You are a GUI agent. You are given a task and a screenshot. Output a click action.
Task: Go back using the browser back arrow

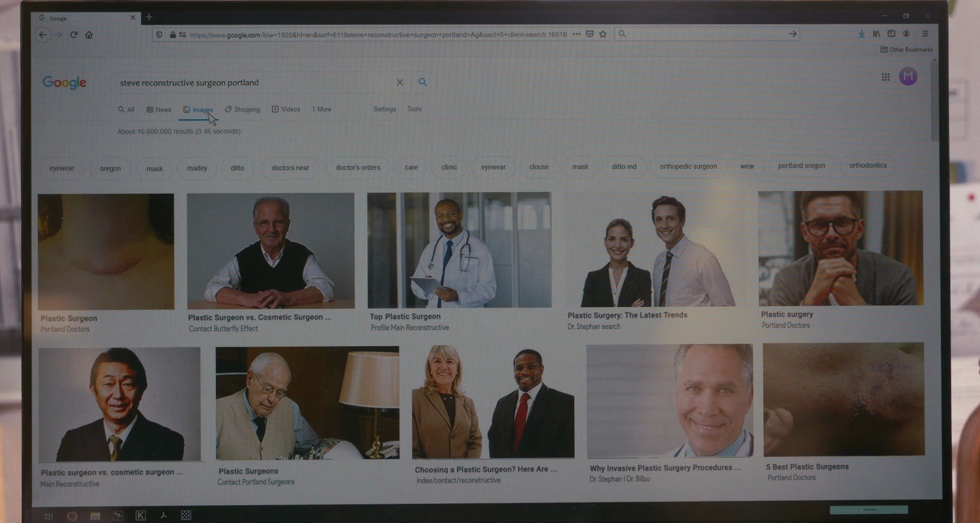coord(43,35)
